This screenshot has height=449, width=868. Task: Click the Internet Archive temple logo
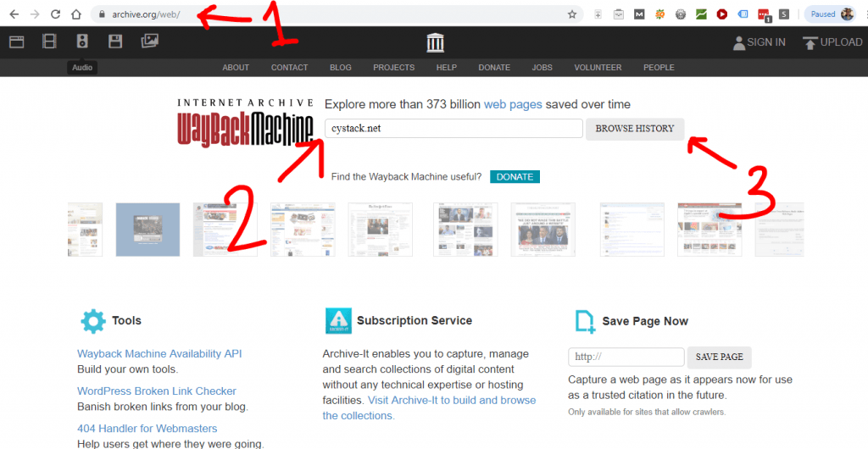point(435,42)
